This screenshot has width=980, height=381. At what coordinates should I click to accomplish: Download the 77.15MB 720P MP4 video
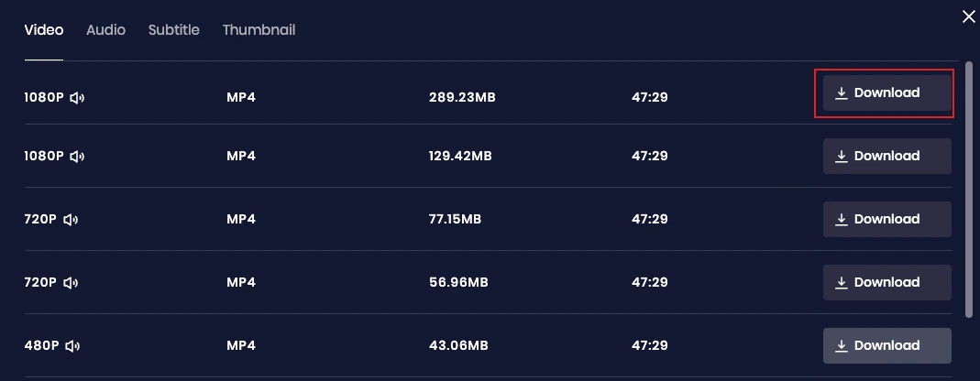coord(886,220)
